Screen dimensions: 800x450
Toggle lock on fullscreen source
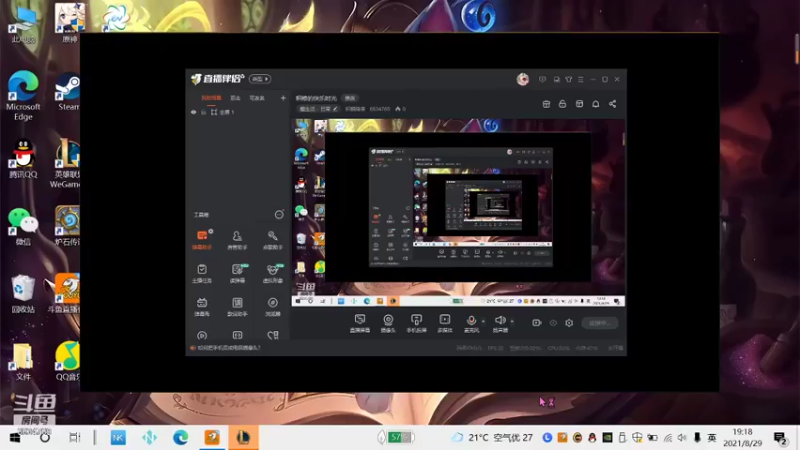pos(203,112)
